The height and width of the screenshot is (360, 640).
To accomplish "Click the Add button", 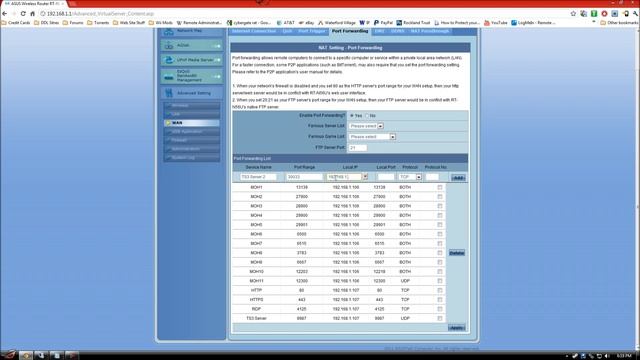I will (458, 178).
